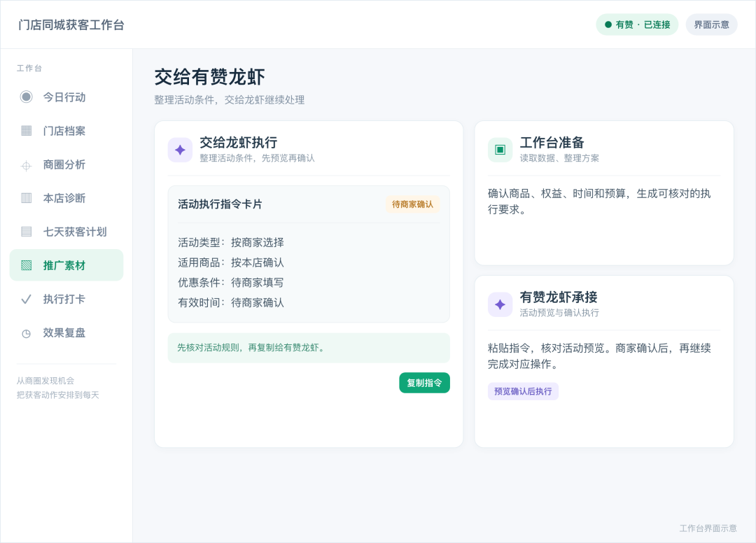Click the green square icon beside 工作台准备
Viewport: 756px width, 543px height.
(500, 150)
